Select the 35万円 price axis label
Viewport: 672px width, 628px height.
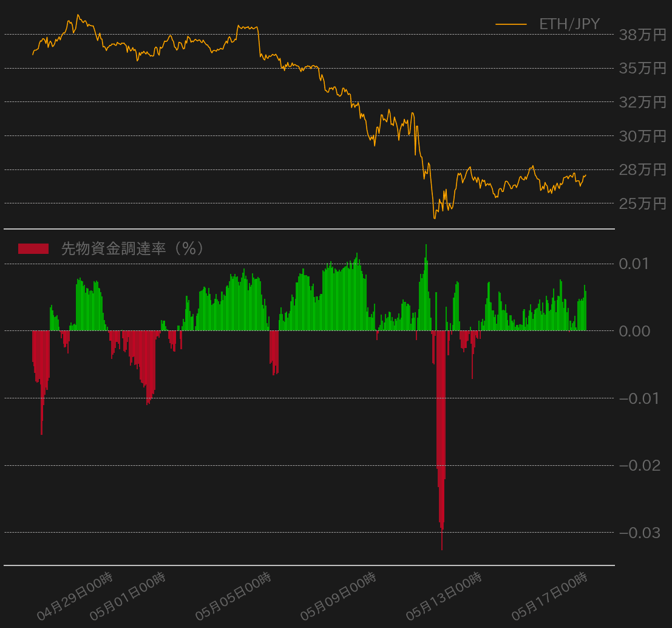pyautogui.click(x=642, y=68)
